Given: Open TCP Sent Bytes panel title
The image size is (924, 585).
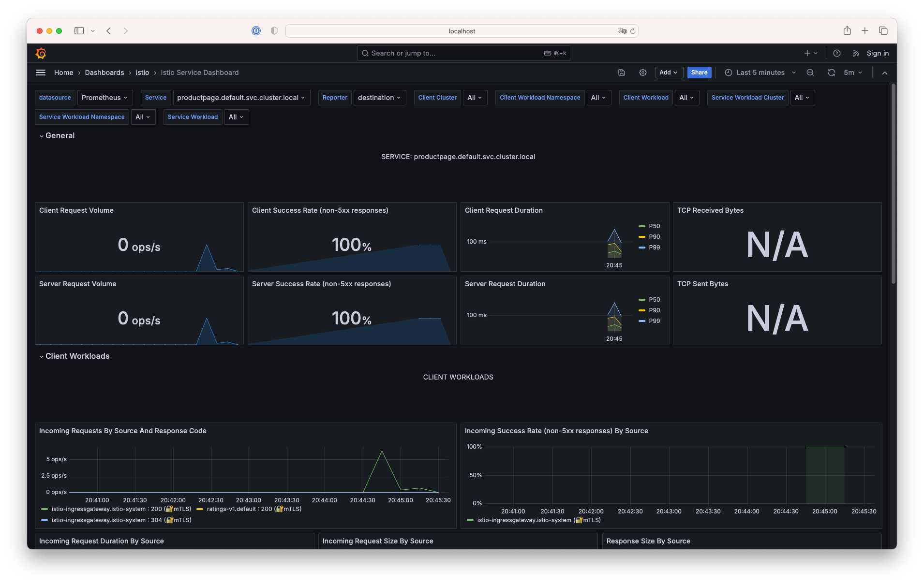Looking at the screenshot, I should (702, 284).
